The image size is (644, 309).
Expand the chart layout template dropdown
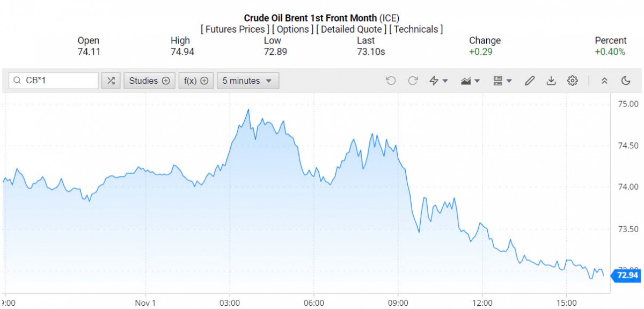[502, 81]
